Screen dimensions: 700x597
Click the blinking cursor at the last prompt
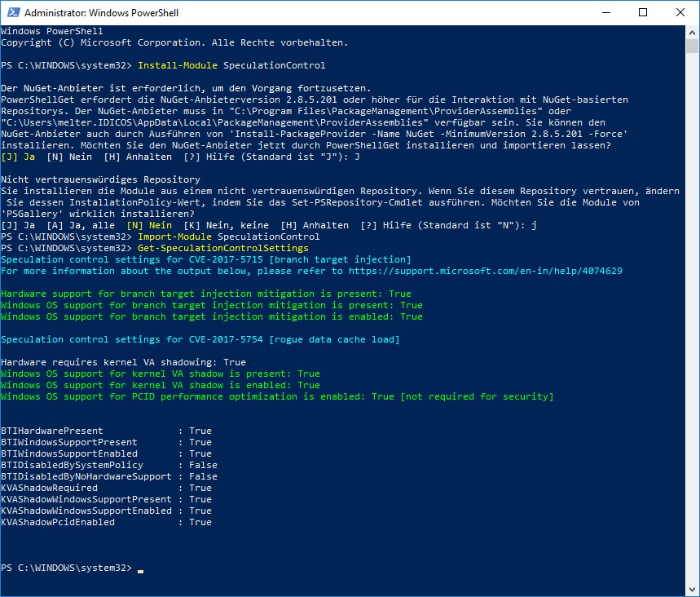(140, 568)
